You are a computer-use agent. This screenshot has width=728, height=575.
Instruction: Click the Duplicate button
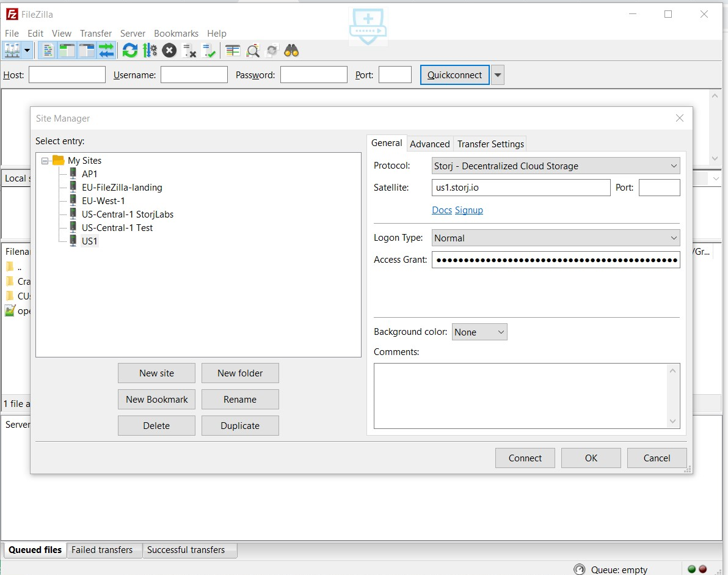click(240, 426)
